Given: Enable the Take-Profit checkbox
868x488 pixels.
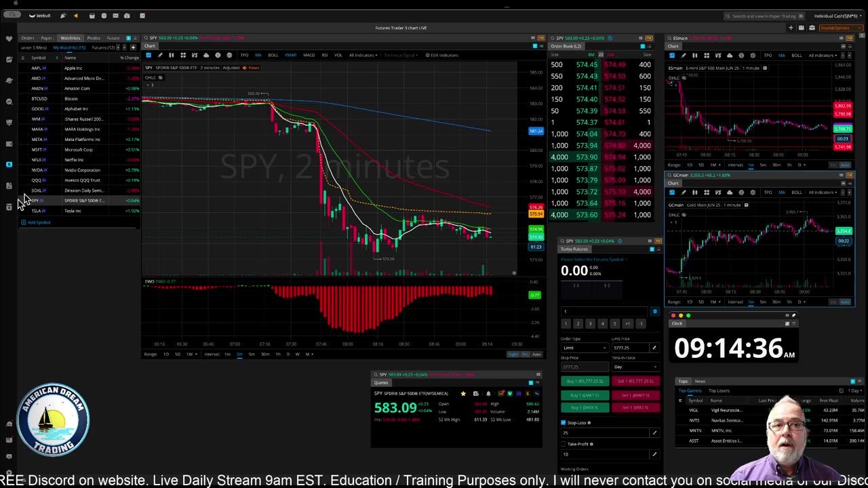Looking at the screenshot, I should click(563, 444).
